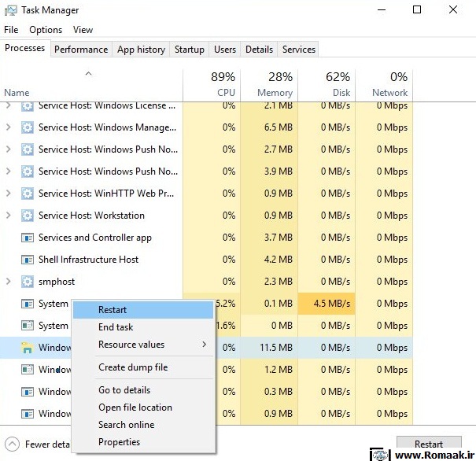Sort by the CPU column header

point(212,85)
